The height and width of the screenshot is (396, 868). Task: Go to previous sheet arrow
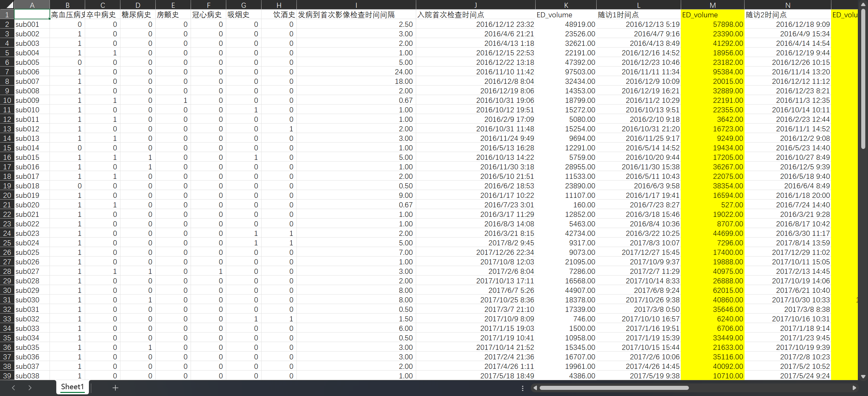click(14, 388)
